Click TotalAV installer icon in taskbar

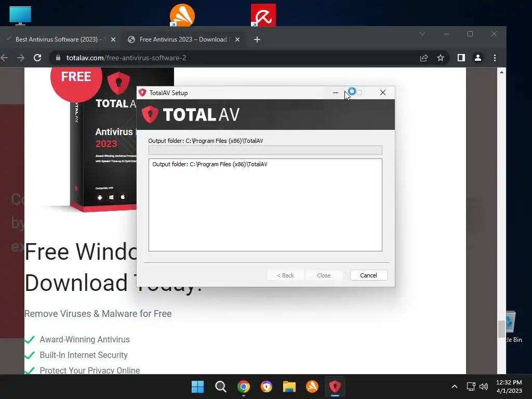(x=335, y=387)
